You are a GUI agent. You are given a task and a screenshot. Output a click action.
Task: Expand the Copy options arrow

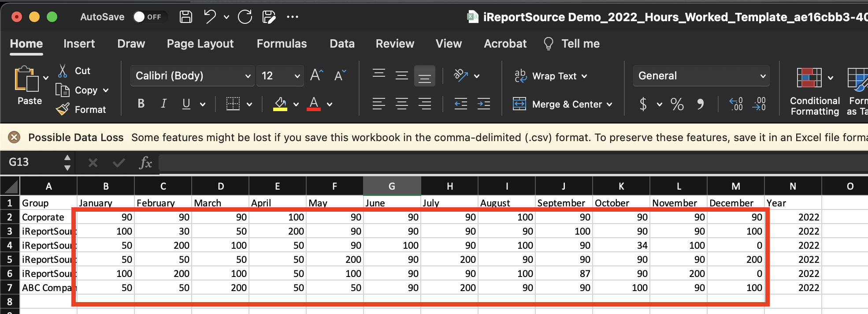106,90
